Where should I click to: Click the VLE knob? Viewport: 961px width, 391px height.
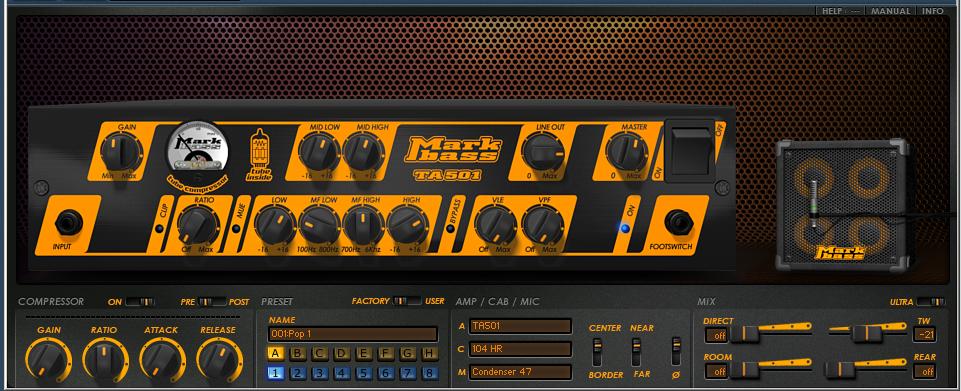click(x=496, y=225)
